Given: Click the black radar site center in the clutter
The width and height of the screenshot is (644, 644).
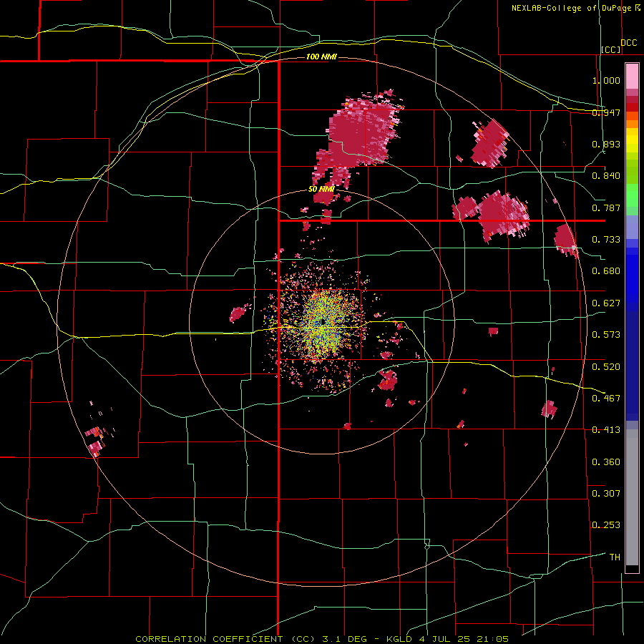Looking at the screenshot, I should [323, 321].
